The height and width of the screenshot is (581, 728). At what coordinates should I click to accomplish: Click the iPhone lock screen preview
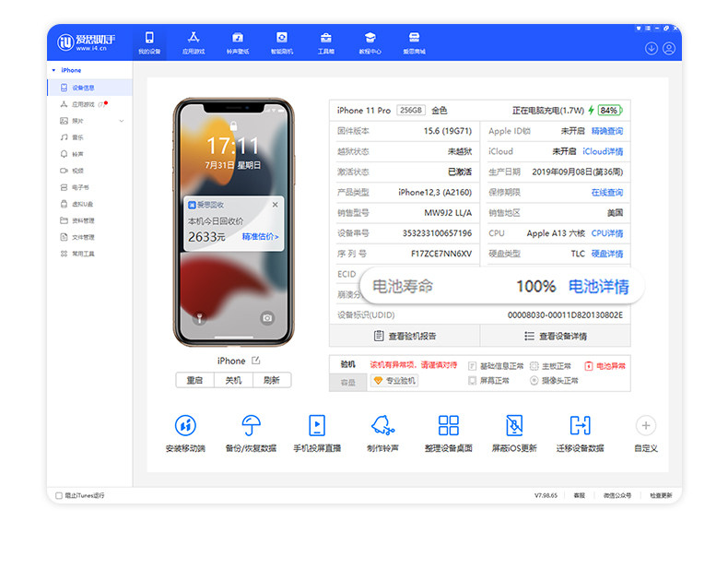233,222
